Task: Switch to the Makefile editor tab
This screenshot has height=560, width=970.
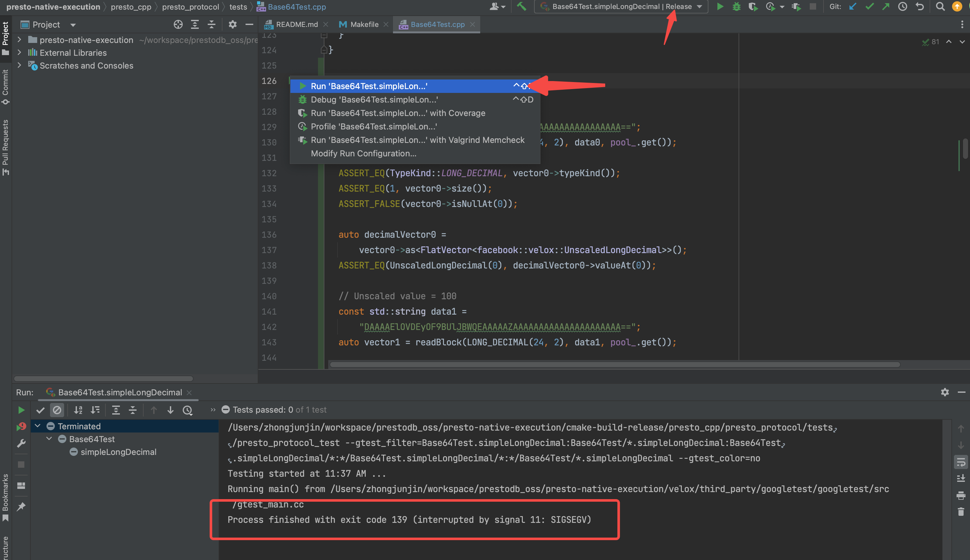Action: tap(364, 25)
